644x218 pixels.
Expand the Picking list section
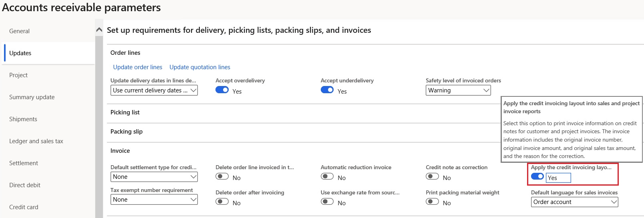(125, 112)
